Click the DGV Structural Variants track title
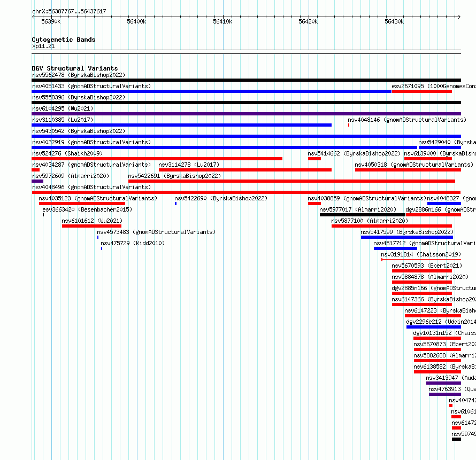 click(x=75, y=68)
